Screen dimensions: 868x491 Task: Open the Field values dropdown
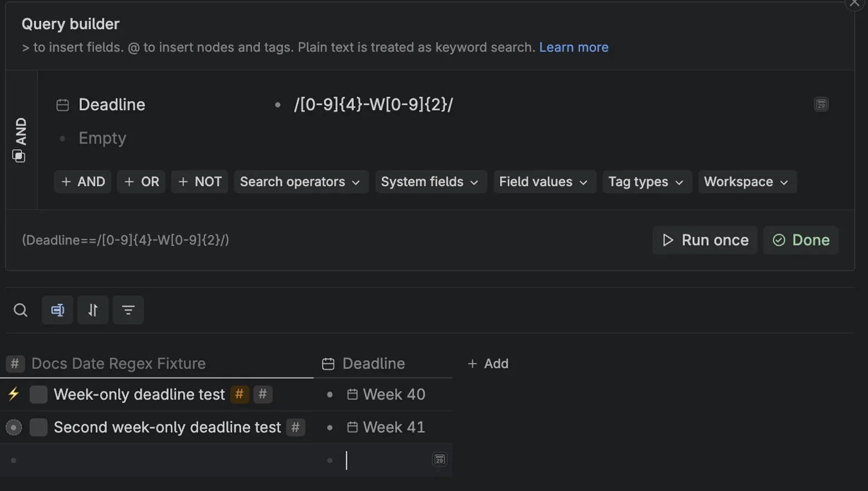(x=544, y=182)
